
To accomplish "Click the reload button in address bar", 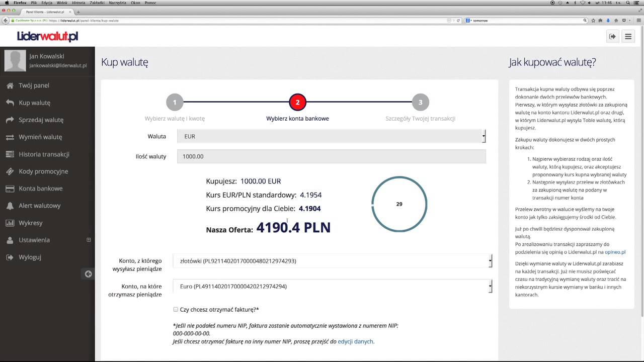I will (x=458, y=21).
